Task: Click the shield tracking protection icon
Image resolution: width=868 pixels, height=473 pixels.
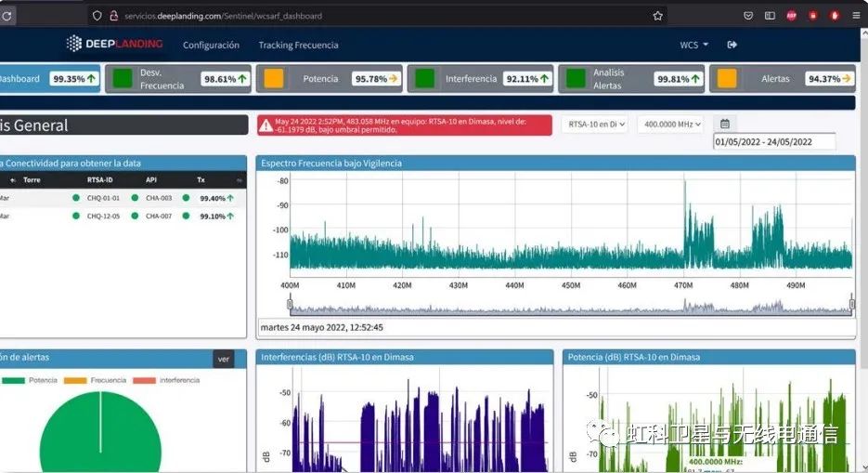Action: 97,16
